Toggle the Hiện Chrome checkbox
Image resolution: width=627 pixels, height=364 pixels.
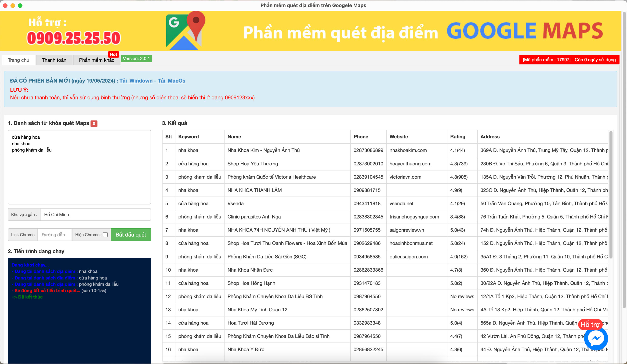point(105,235)
